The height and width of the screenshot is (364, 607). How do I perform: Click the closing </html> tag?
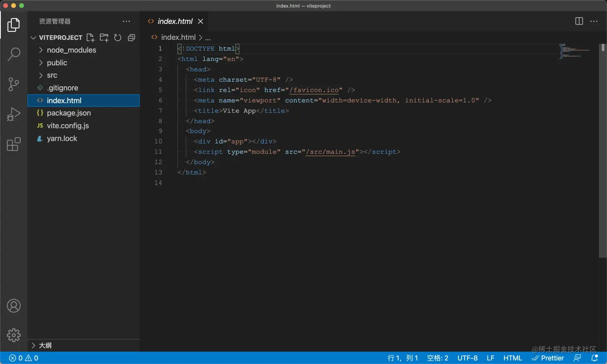click(192, 173)
